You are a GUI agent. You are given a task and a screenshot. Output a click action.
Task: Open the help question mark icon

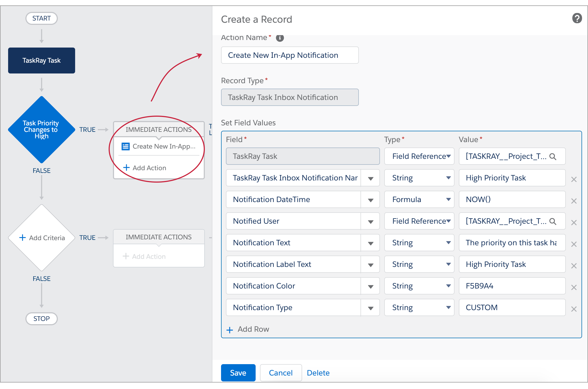pyautogui.click(x=577, y=18)
